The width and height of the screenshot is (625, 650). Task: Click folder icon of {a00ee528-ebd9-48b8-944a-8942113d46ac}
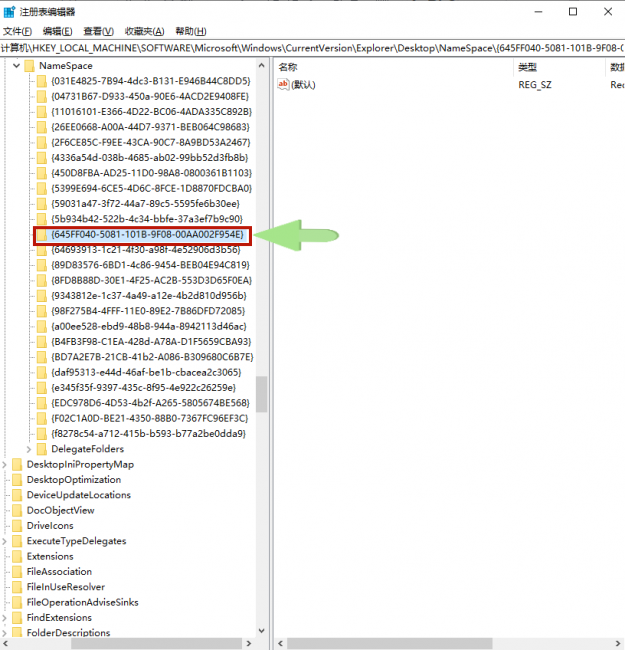point(41,326)
